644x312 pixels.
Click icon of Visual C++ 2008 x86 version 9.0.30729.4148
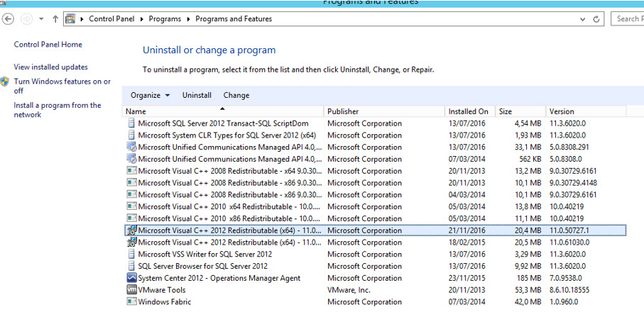point(131,182)
